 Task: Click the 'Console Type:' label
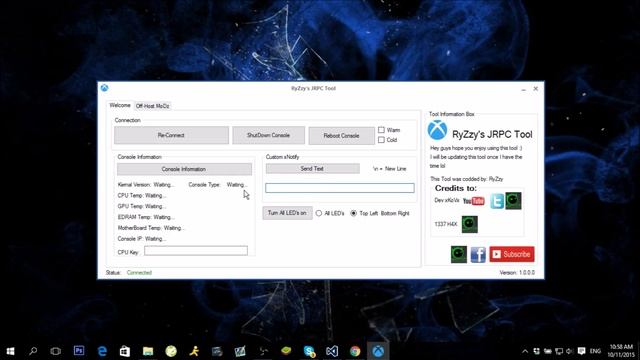click(x=204, y=184)
